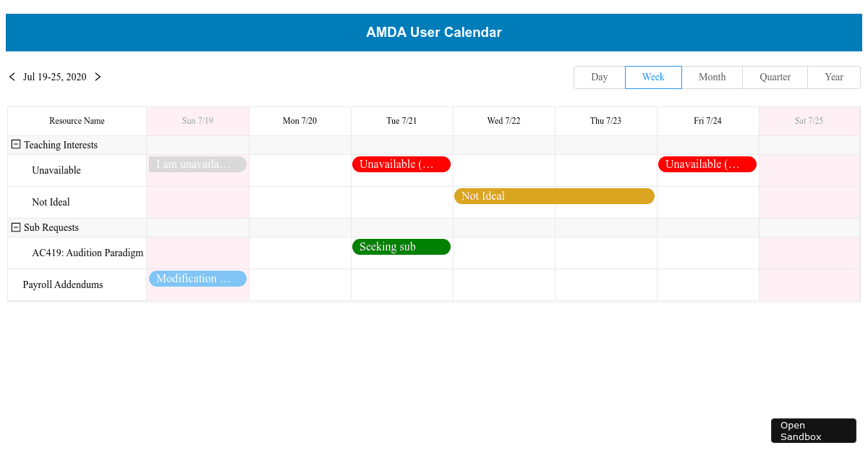Click the Thu 7/23 column header
The height and width of the screenshot is (456, 868).
point(605,121)
